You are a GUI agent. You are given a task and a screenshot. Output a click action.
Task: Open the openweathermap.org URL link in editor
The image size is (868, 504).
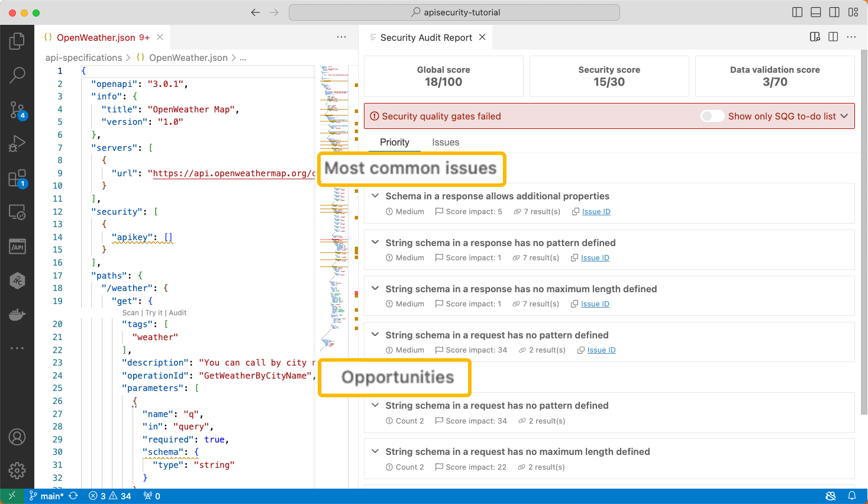234,173
